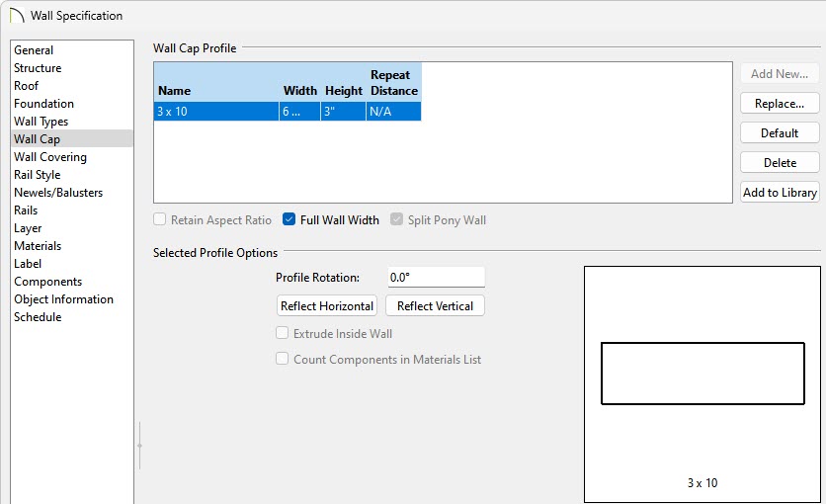Viewport: 826px width, 504px height.
Task: Click the Width column header
Action: pyautogui.click(x=299, y=83)
